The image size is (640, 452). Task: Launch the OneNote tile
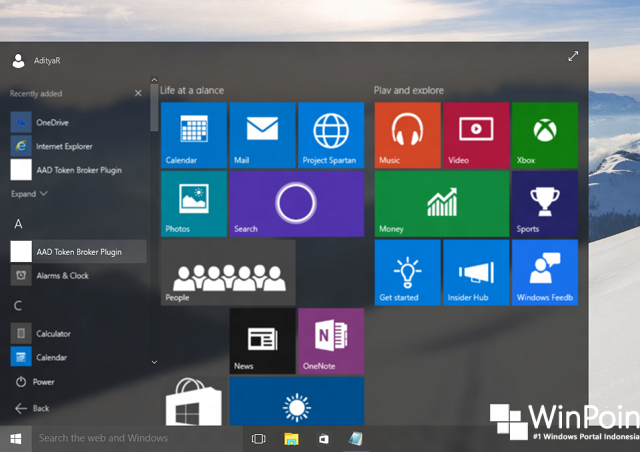(331, 341)
